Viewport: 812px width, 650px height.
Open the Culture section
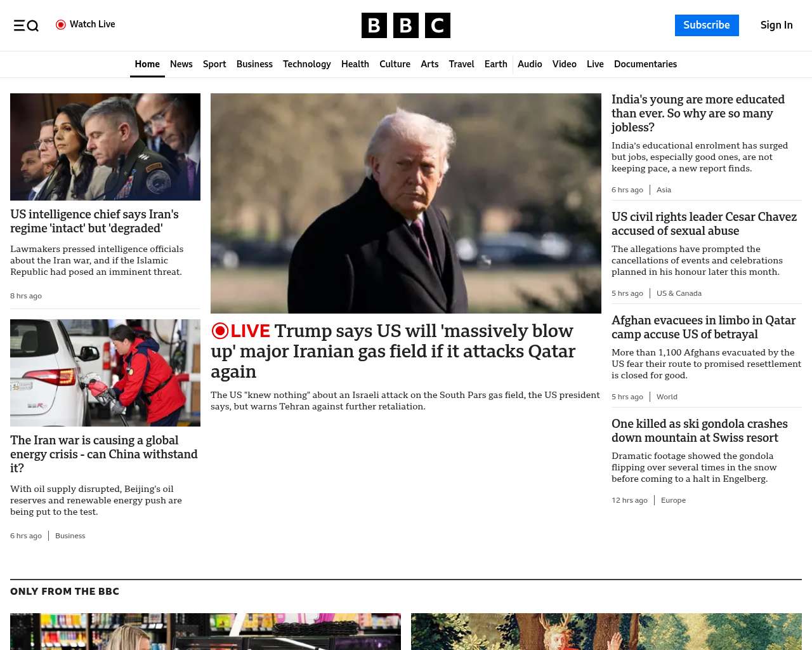(395, 64)
